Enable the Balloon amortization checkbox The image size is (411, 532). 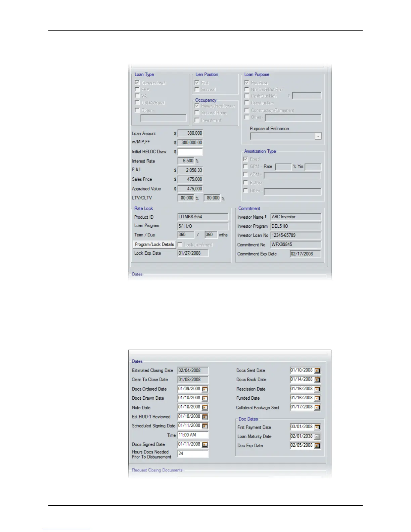point(246,182)
